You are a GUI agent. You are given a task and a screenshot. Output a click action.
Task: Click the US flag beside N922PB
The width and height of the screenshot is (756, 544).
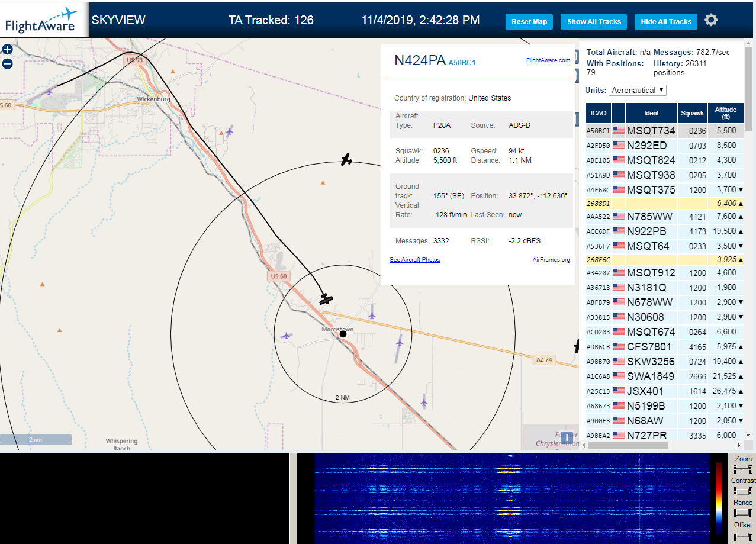pyautogui.click(x=619, y=231)
